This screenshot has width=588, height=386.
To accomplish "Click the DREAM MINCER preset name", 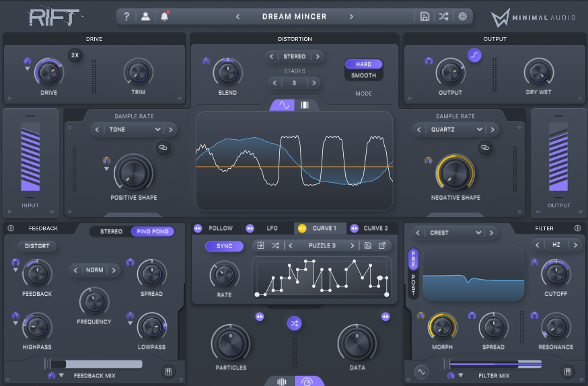I will pos(295,17).
